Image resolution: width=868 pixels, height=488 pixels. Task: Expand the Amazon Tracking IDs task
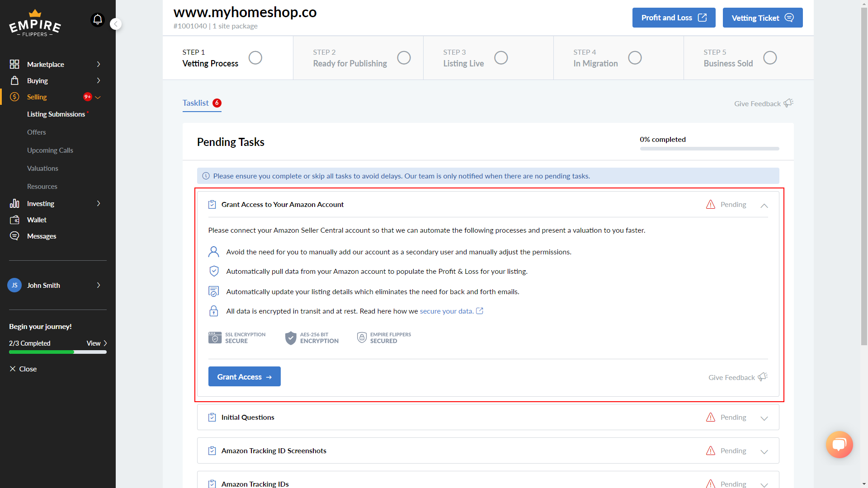pyautogui.click(x=764, y=484)
